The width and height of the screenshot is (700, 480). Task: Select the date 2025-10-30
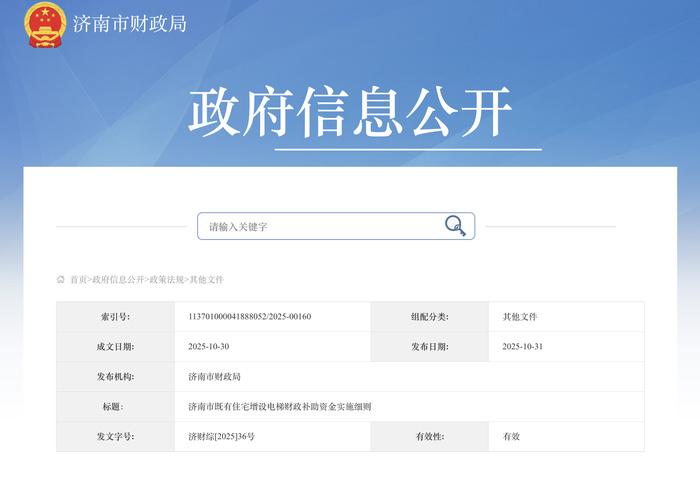tap(208, 346)
